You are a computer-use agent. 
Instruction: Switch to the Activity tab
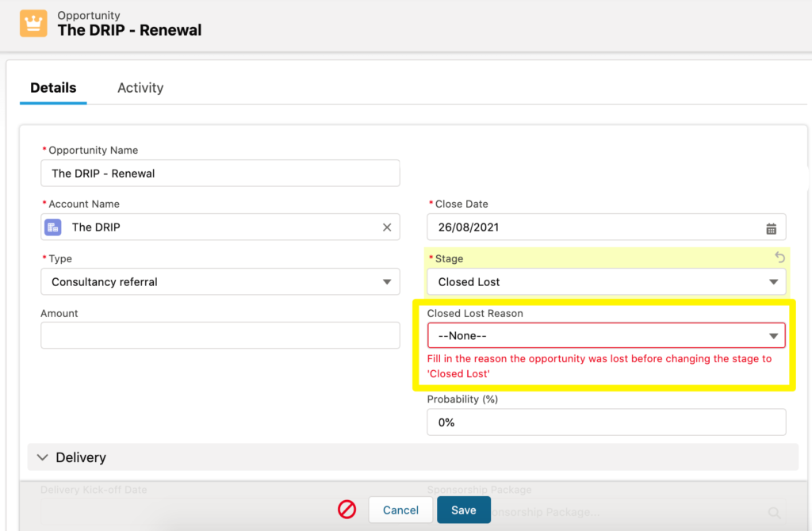pyautogui.click(x=140, y=88)
